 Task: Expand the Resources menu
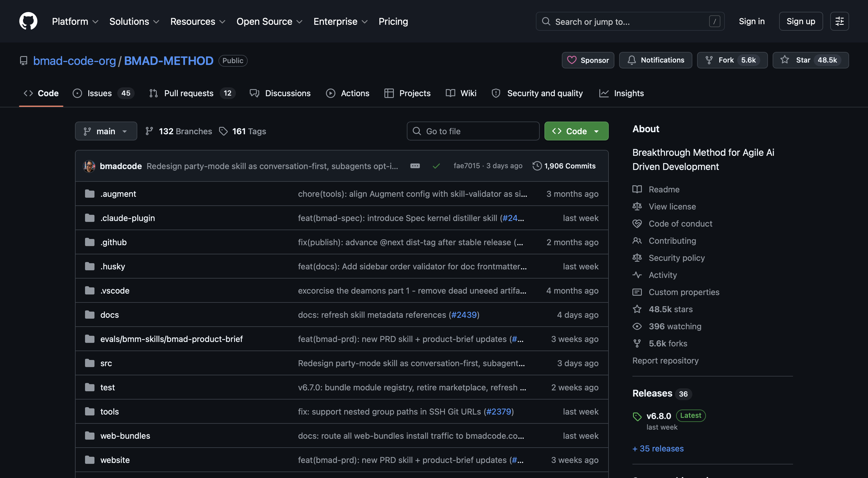198,22
